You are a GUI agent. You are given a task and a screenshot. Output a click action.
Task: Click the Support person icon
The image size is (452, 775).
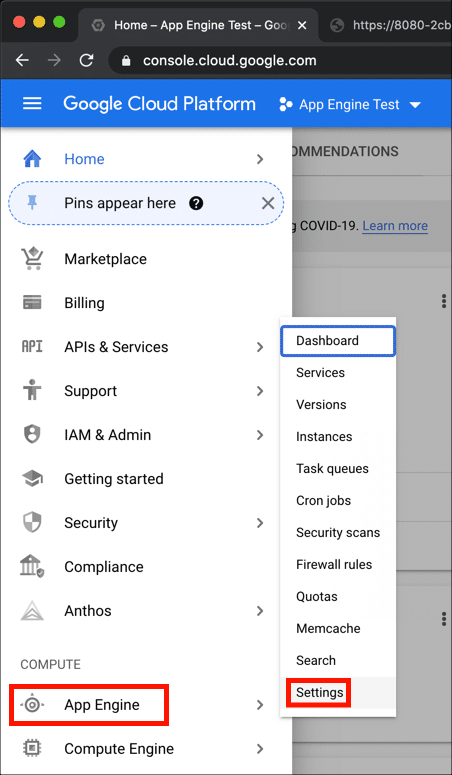click(x=32, y=390)
